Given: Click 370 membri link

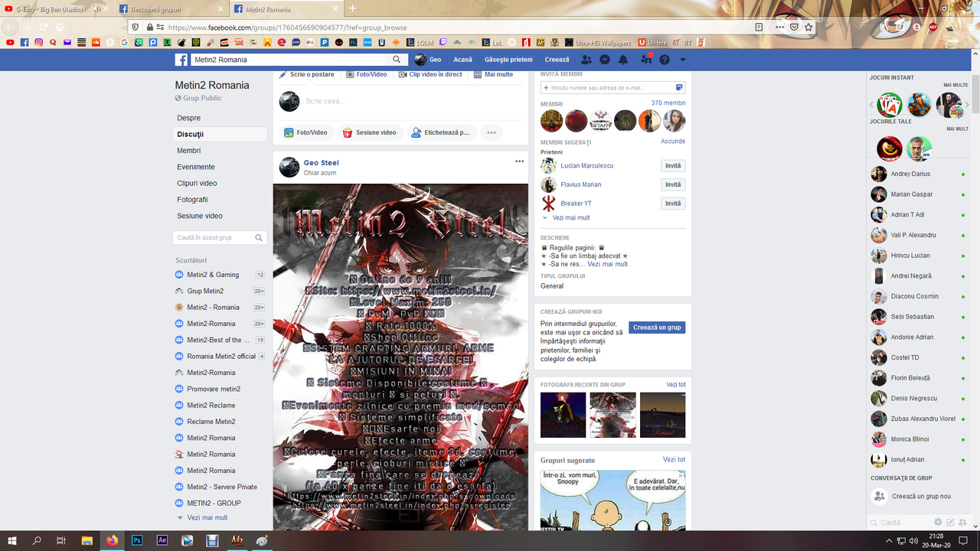Looking at the screenshot, I should tap(668, 103).
